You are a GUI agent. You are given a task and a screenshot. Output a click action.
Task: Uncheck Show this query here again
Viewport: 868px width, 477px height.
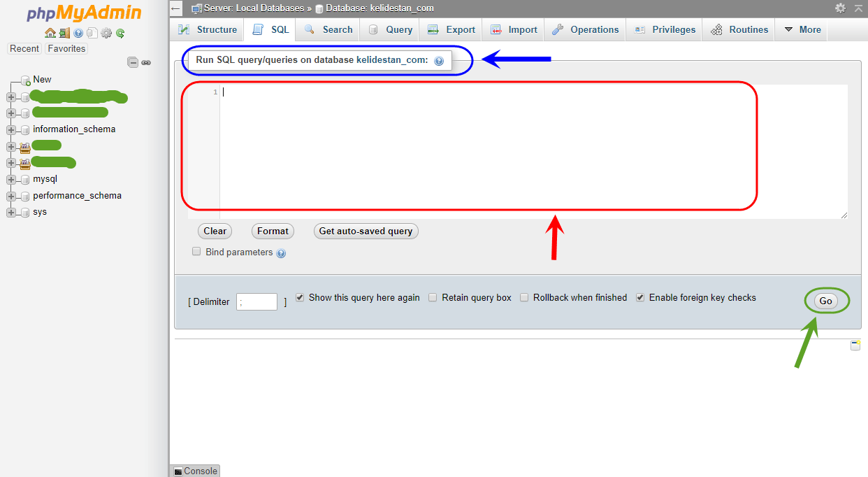[300, 297]
